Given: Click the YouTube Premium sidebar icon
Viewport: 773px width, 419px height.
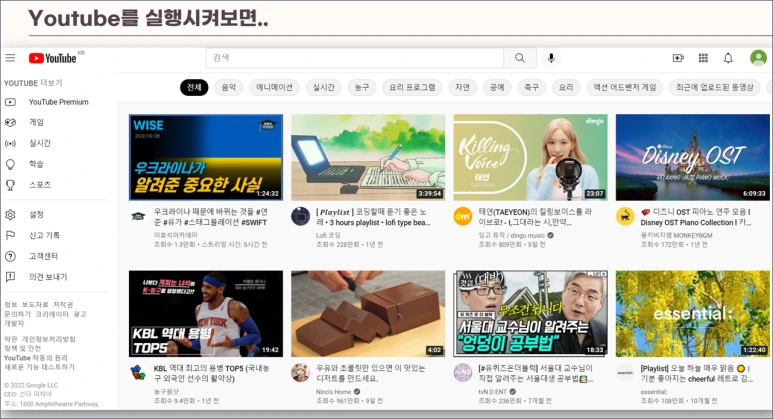Looking at the screenshot, I should click(x=10, y=102).
